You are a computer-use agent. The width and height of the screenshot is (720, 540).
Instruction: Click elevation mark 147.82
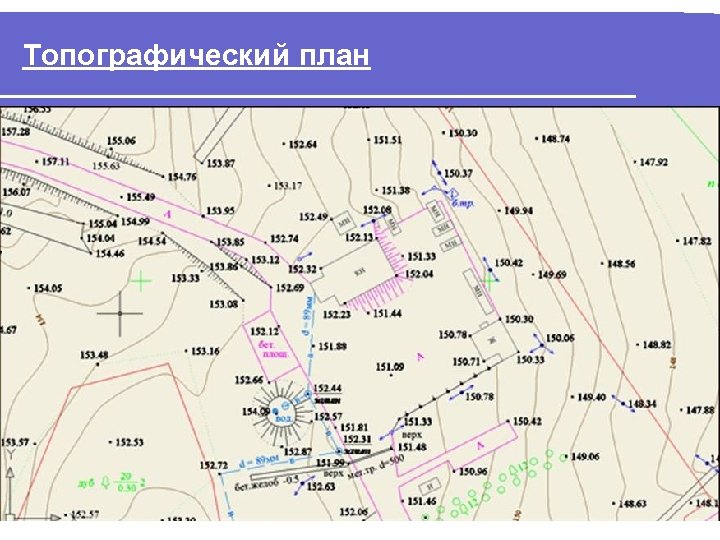(697, 241)
